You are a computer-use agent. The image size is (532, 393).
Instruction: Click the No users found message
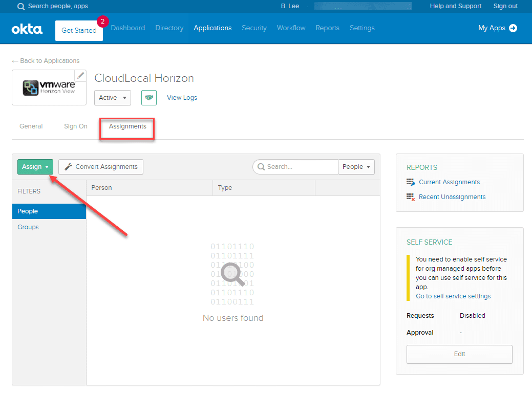coord(233,318)
